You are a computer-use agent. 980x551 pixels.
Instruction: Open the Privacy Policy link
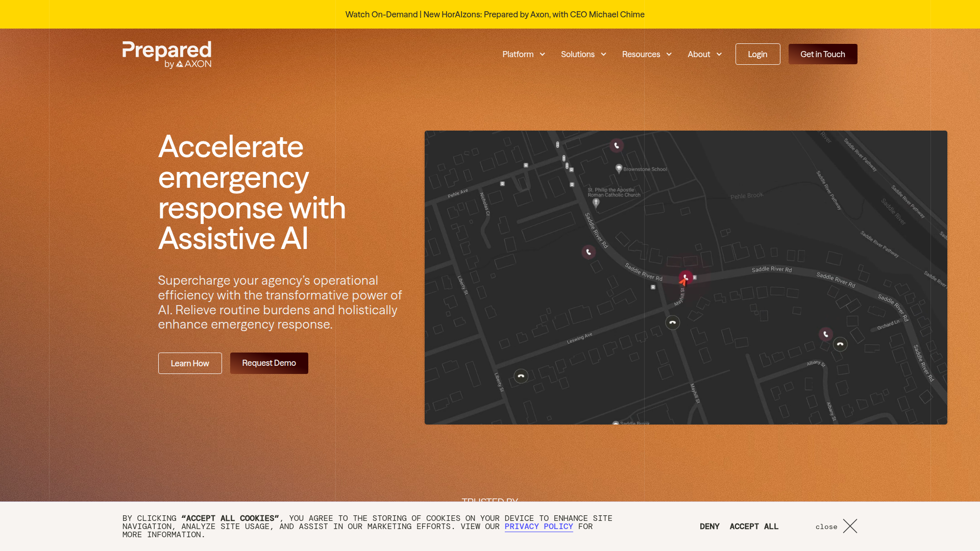pos(538,527)
